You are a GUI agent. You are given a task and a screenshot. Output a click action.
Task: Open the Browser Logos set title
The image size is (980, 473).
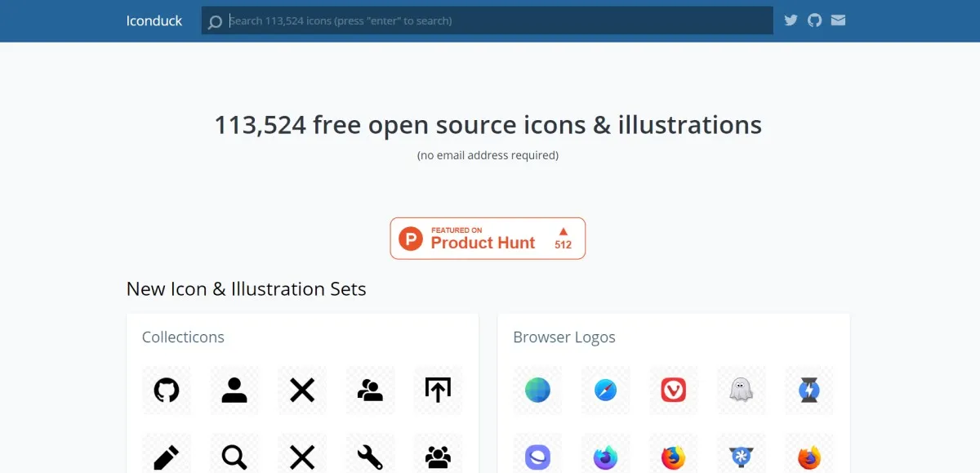point(564,337)
